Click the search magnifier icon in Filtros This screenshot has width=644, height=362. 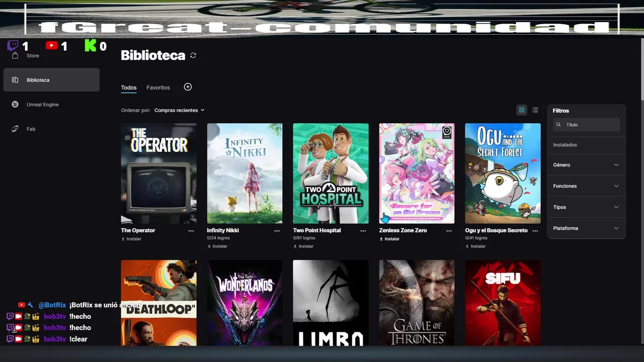[558, 125]
